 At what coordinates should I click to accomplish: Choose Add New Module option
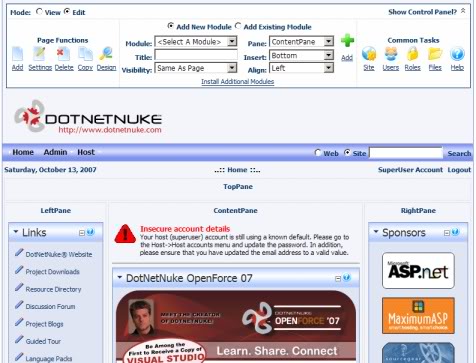171,26
